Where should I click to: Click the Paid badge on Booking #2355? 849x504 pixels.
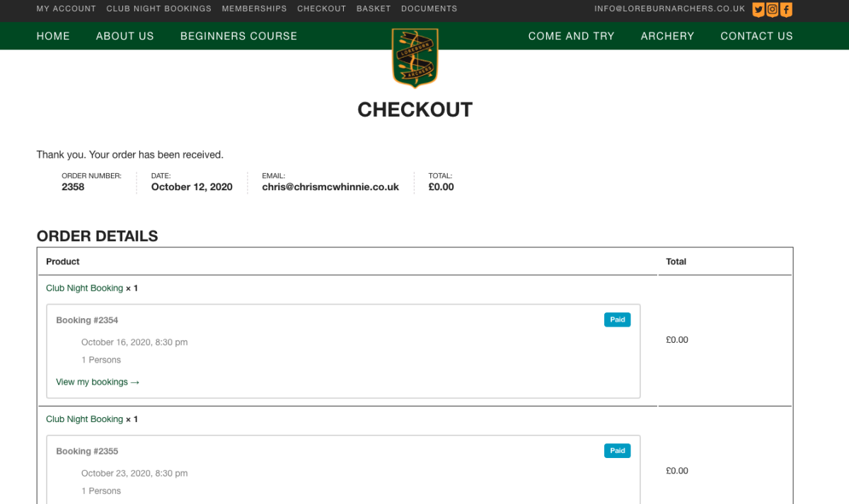tap(617, 451)
